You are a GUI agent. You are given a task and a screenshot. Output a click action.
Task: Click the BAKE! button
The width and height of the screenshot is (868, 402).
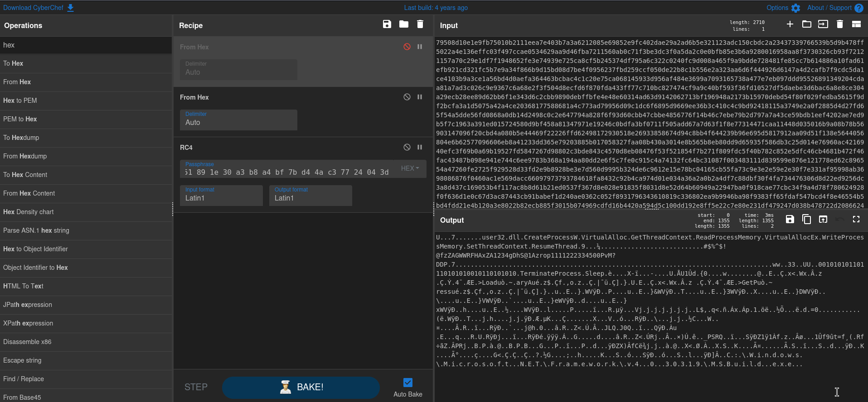(x=301, y=388)
